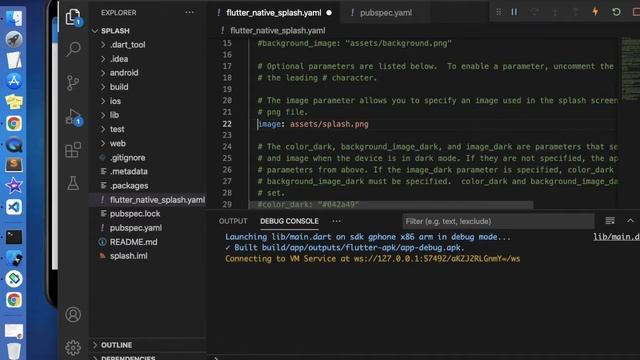Click the flutter_native_splash.yaml breadcrumb
640x360 pixels.
(278, 31)
